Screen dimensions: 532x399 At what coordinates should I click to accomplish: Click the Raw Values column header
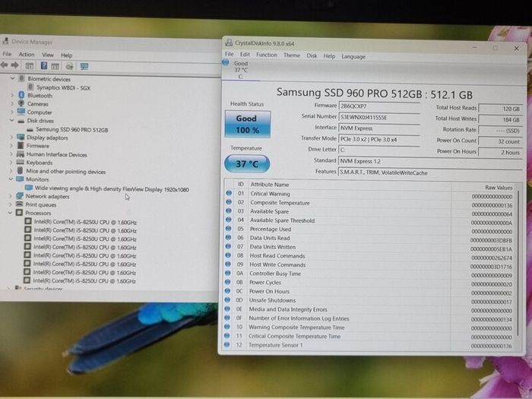point(499,187)
